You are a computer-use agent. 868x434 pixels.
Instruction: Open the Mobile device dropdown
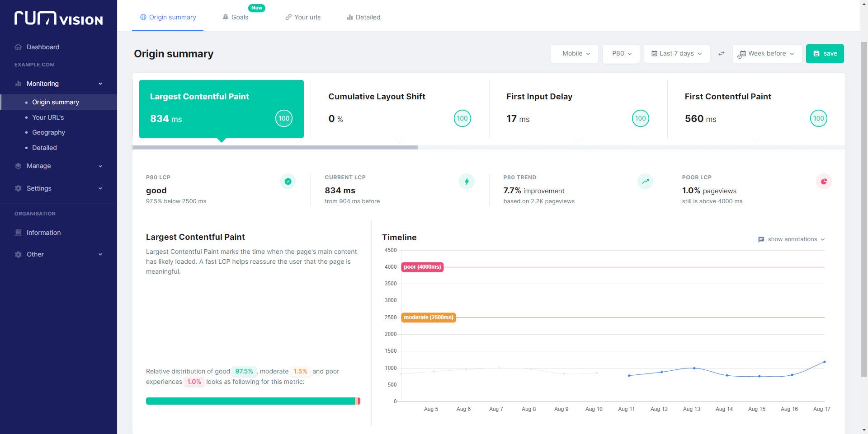574,53
